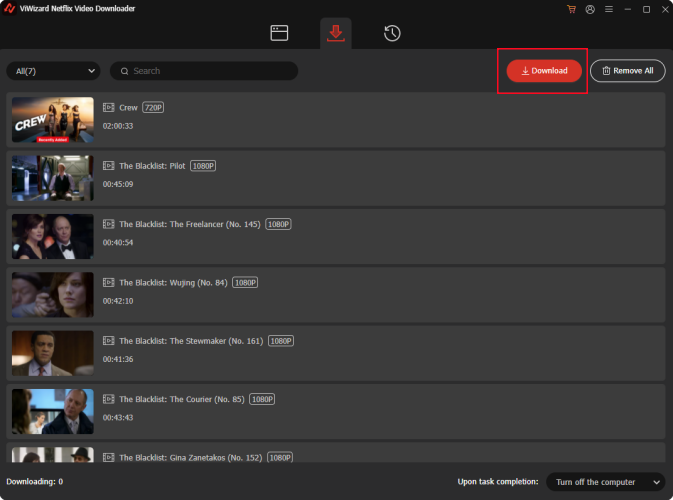The image size is (673, 500).
Task: Click the 1080P badge on The Courier
Action: pyautogui.click(x=262, y=399)
